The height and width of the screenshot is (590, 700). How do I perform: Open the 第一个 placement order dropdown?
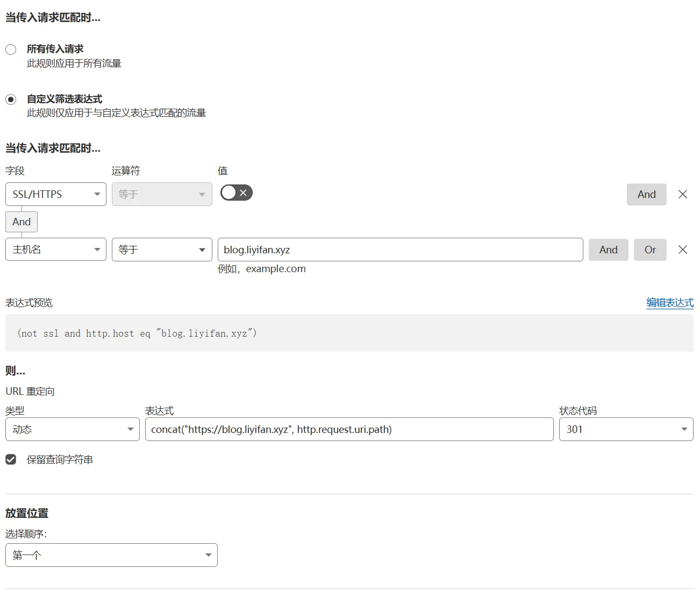click(x=111, y=555)
